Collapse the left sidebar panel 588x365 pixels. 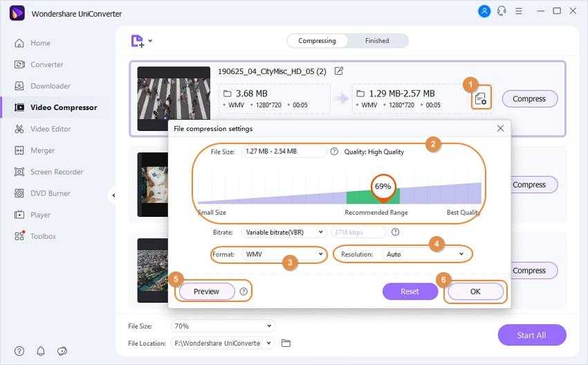pyautogui.click(x=113, y=195)
